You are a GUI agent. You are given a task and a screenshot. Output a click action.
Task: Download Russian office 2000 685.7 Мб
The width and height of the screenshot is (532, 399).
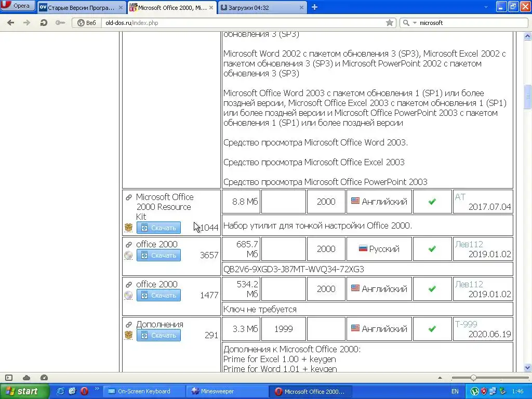[x=158, y=255]
